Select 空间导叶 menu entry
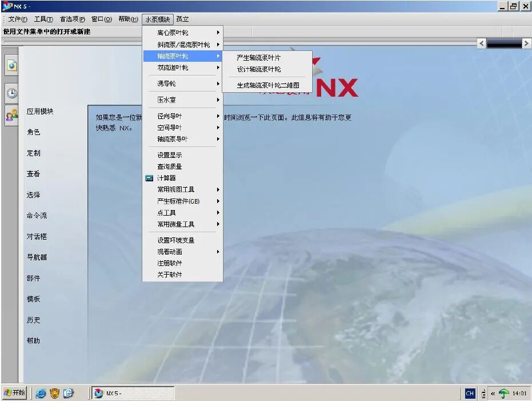 click(x=182, y=128)
